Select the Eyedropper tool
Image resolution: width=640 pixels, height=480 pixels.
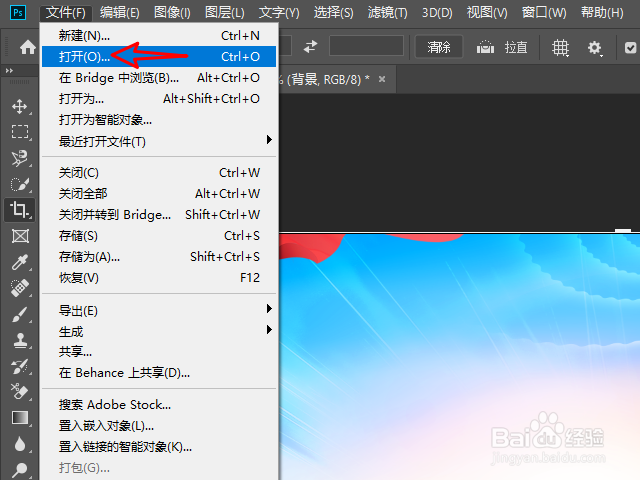(20, 262)
